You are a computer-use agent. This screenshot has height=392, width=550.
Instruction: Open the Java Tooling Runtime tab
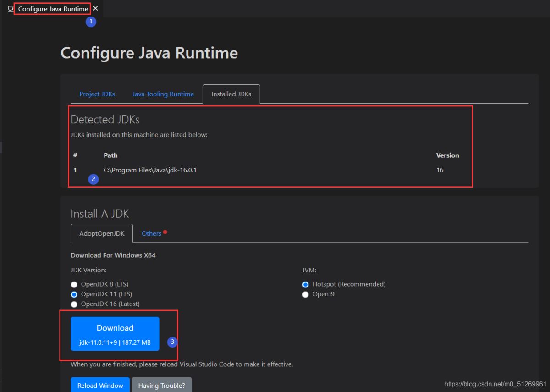pos(163,94)
